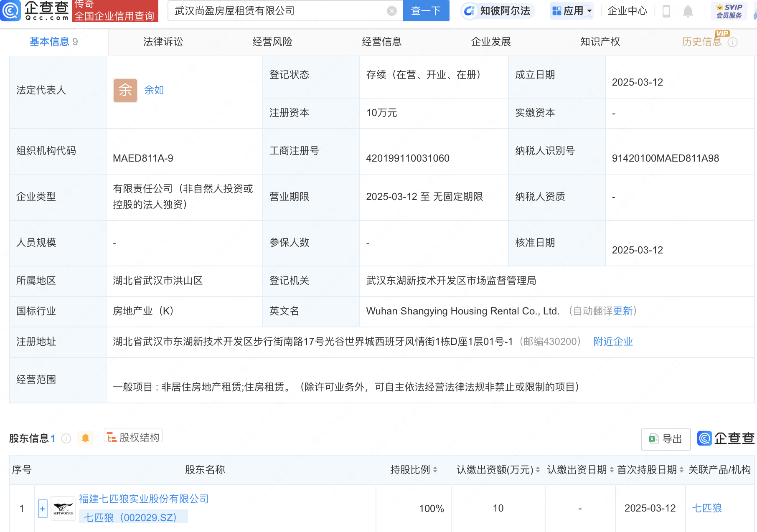757x532 pixels.
Task: Select status 存续（在营、开业、在册）
Action: (423, 75)
